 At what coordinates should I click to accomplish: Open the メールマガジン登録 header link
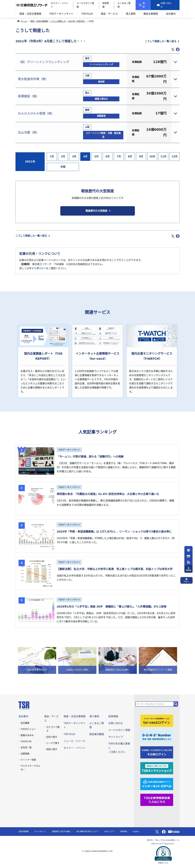[85, 5]
